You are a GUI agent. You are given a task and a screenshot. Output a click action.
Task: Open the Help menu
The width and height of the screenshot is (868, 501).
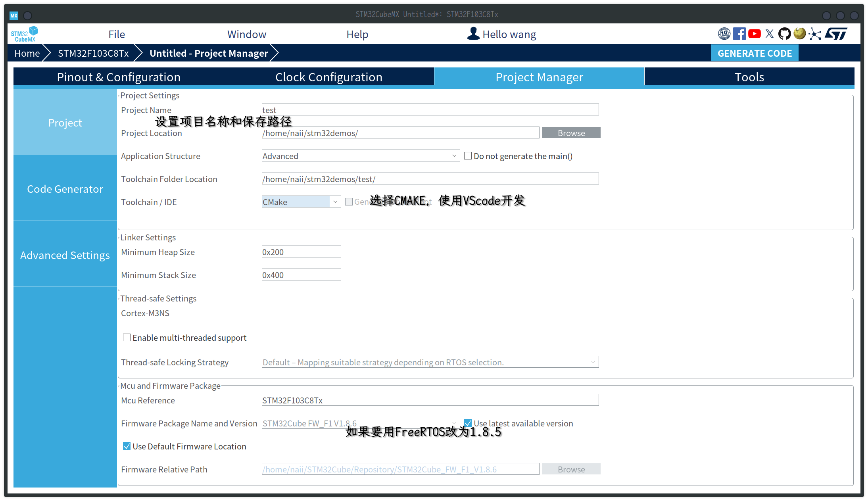(357, 34)
